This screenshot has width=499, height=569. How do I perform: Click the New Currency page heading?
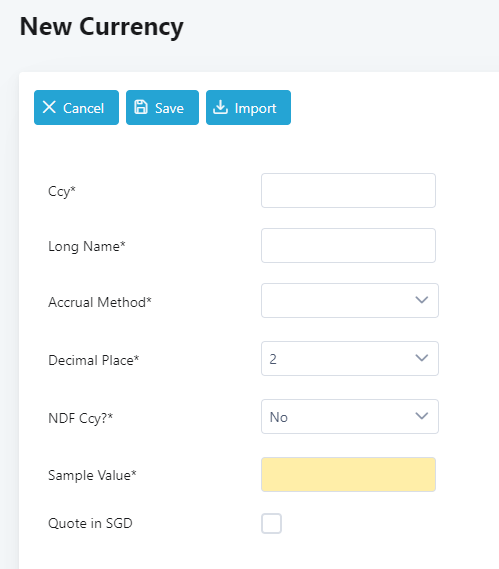coord(102,27)
